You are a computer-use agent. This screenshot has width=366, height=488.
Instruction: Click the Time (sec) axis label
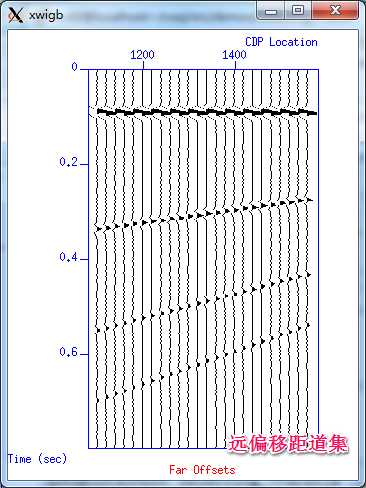(37, 459)
